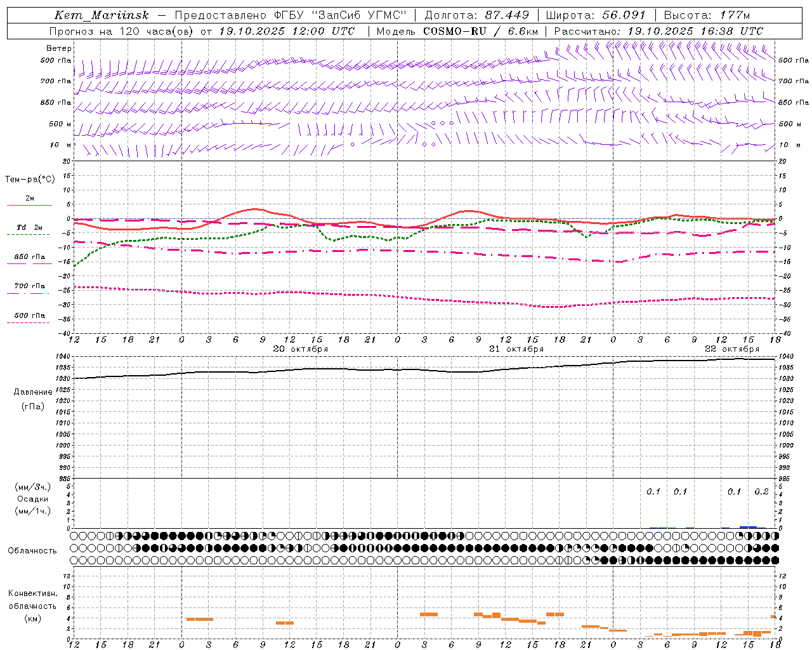
Task: Click the 'Долгота: 87.449' longitude value
Action: (477, 15)
